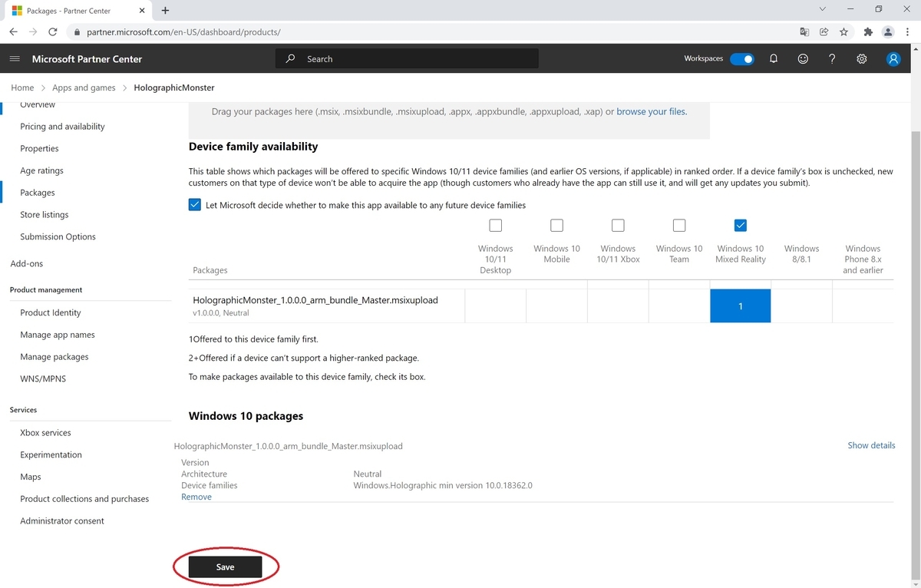Image resolution: width=921 pixels, height=588 pixels.
Task: Click the Microsoft Partner Center title
Action: (87, 59)
